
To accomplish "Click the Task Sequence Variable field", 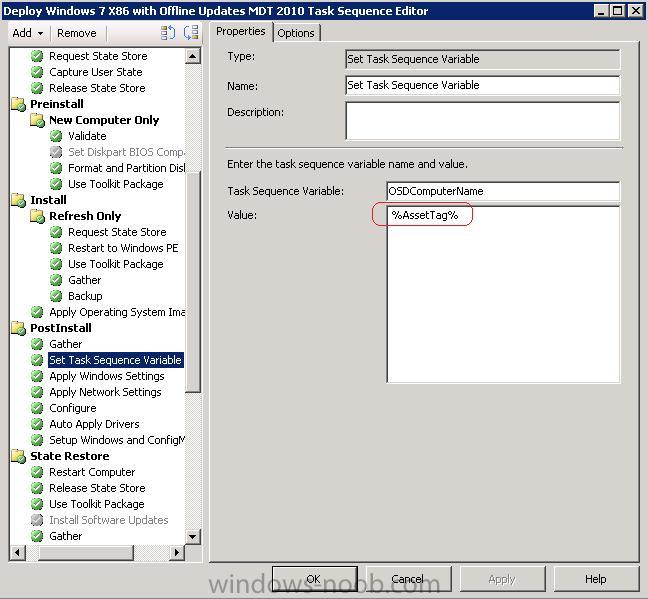I will click(x=503, y=191).
